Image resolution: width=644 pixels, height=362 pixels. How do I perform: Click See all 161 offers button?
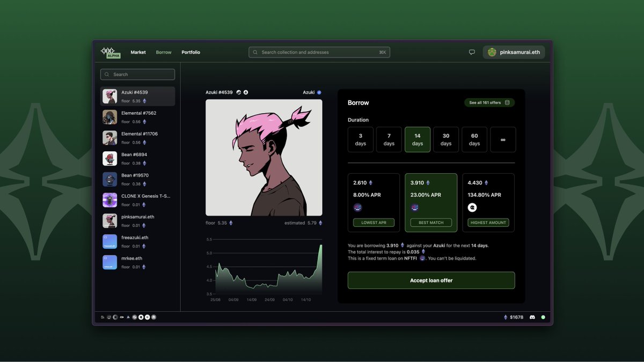point(489,102)
